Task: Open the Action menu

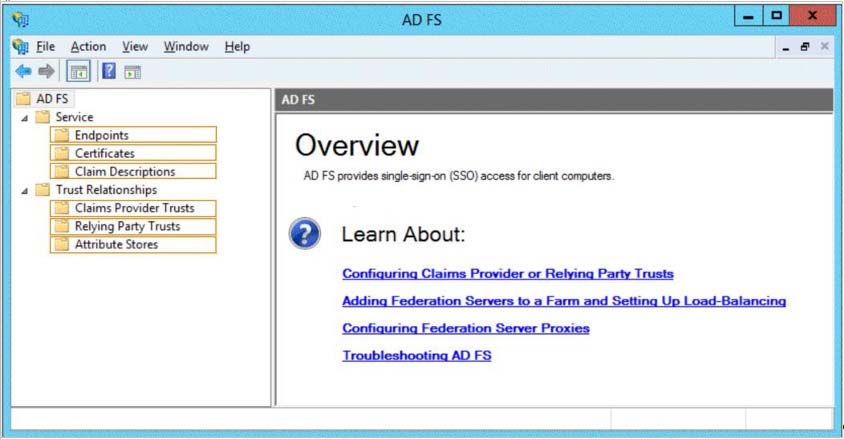Action: click(x=88, y=47)
